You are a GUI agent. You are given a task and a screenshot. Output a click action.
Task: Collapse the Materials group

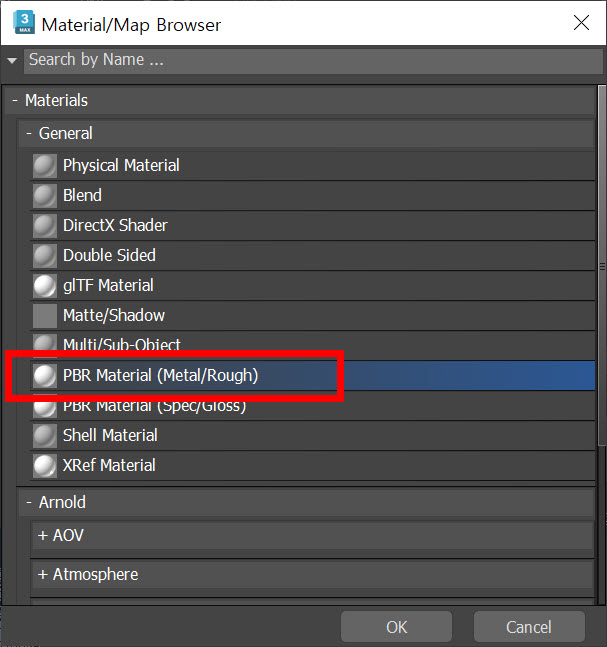pyautogui.click(x=15, y=100)
